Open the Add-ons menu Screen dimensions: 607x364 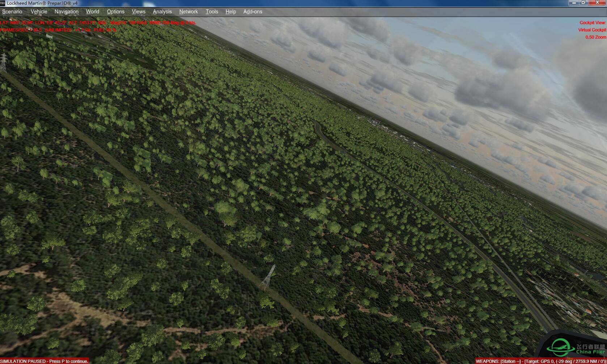coord(252,12)
